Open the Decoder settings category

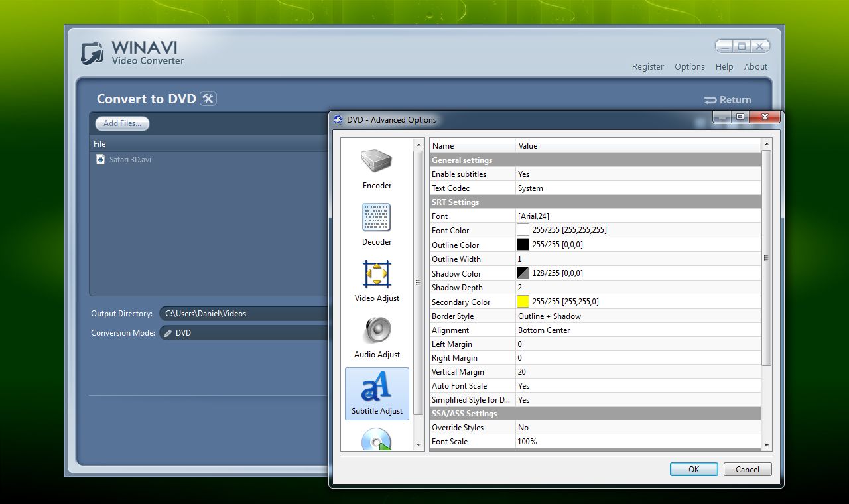pyautogui.click(x=377, y=225)
